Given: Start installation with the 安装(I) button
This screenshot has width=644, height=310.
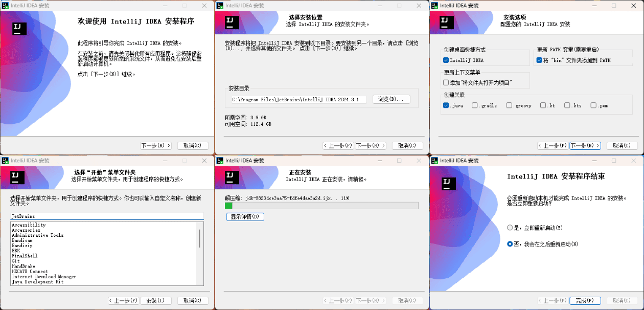Looking at the screenshot, I should [155, 301].
